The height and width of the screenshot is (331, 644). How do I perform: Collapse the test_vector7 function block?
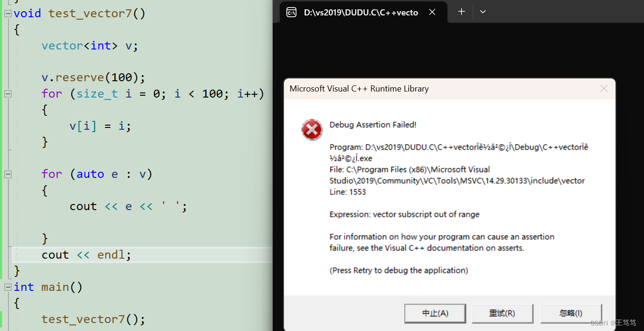coord(7,14)
